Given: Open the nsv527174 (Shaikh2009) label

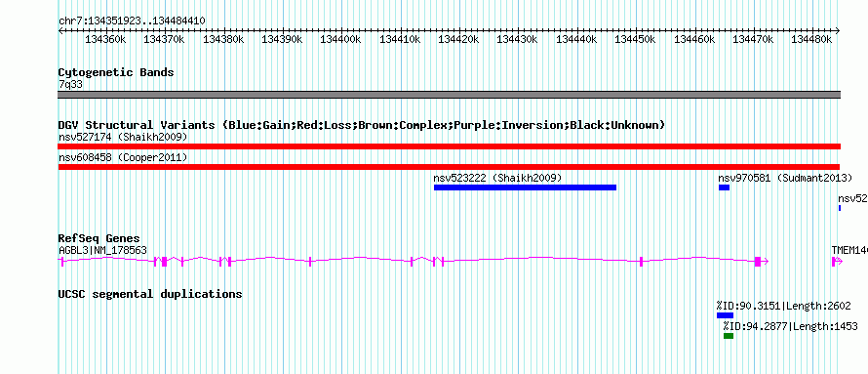Looking at the screenshot, I should tap(123, 137).
